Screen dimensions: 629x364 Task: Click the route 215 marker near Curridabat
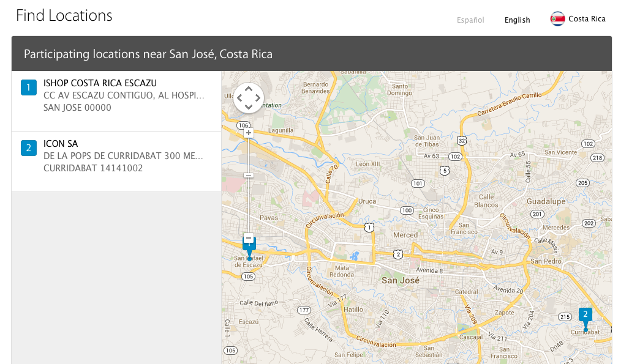click(x=565, y=317)
